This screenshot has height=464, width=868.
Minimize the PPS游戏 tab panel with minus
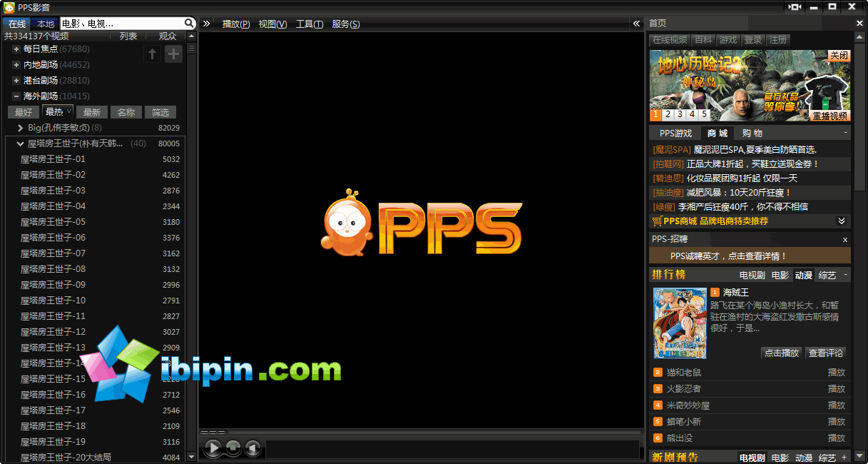pyautogui.click(x=845, y=133)
